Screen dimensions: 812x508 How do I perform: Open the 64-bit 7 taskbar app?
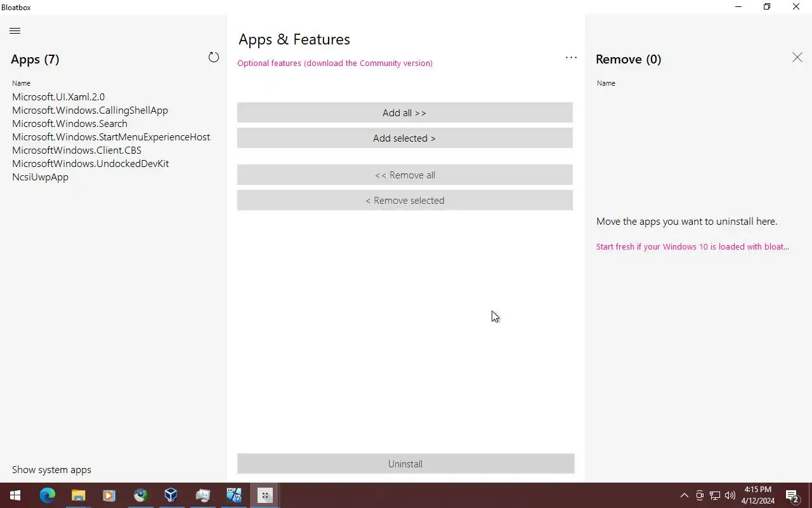[x=233, y=495]
